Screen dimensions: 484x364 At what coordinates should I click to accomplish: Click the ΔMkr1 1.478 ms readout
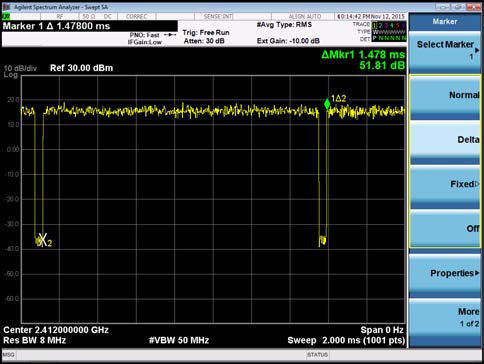pyautogui.click(x=363, y=55)
